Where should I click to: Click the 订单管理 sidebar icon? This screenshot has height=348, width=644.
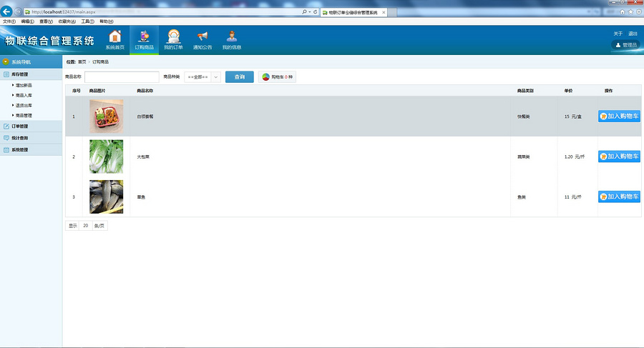(6, 126)
